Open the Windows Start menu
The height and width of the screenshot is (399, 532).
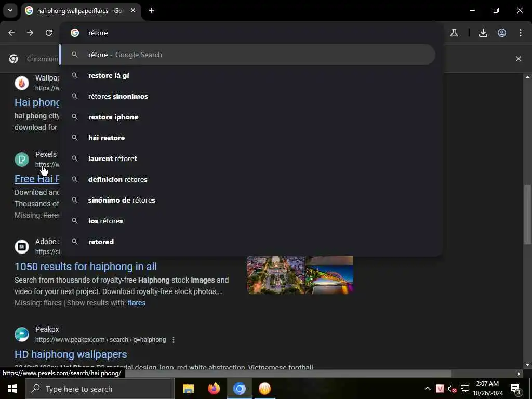click(x=12, y=389)
